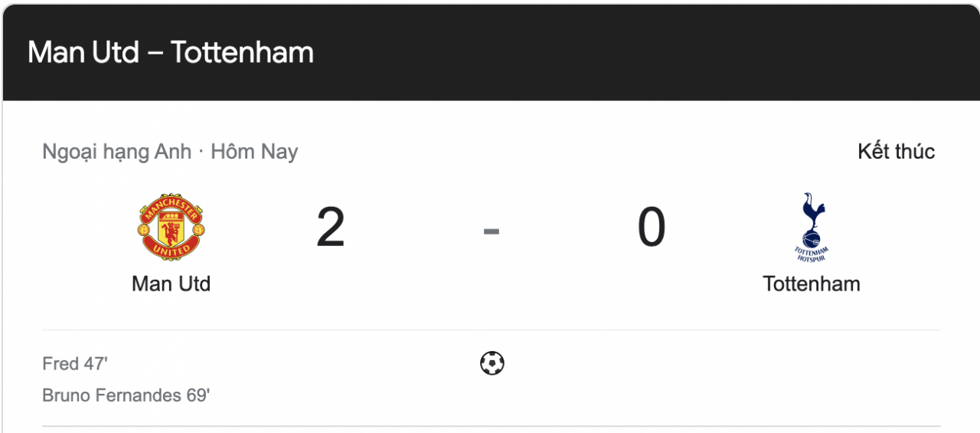Click the Manchester United club crest
Viewport: 980px width, 433px height.
click(x=171, y=227)
